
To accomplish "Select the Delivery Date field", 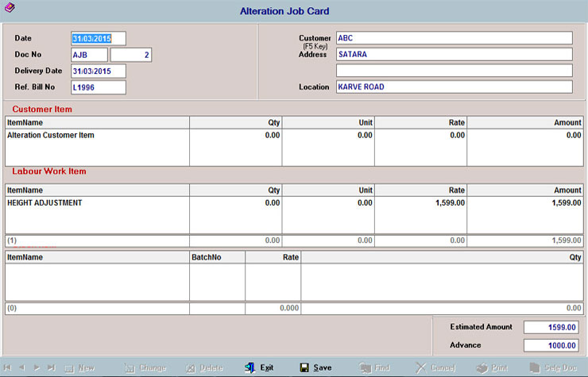I will pos(98,71).
